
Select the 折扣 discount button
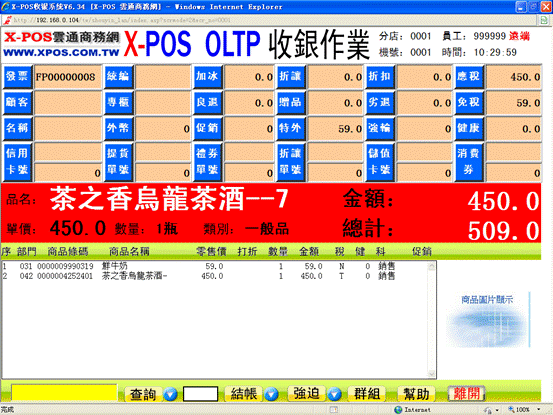click(x=380, y=77)
